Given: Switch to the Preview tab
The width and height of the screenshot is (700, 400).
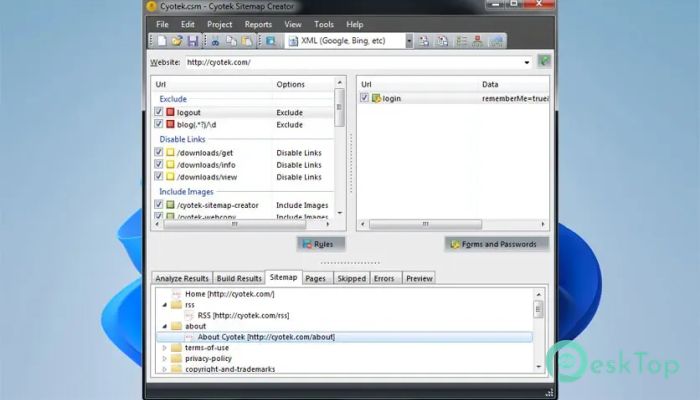Looking at the screenshot, I should pyautogui.click(x=419, y=278).
